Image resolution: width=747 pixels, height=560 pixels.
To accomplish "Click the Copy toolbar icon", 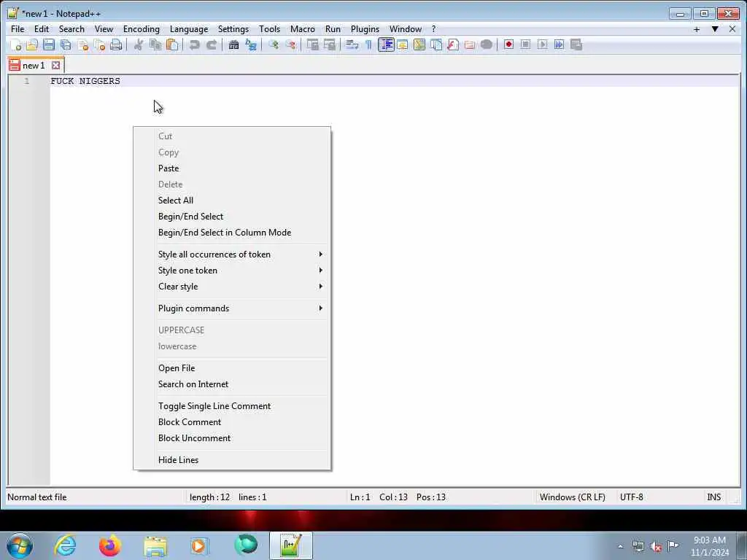I will click(155, 44).
